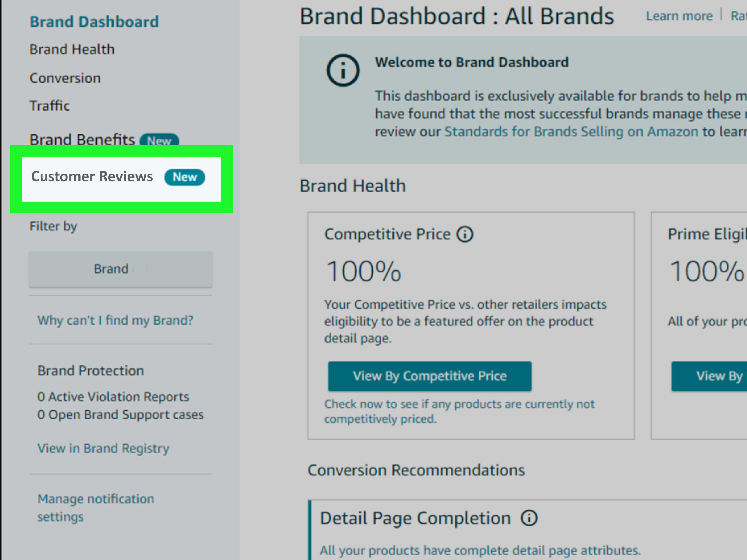Click Why can't I find my Brand?
Screen dimensions: 747x560
(x=116, y=320)
